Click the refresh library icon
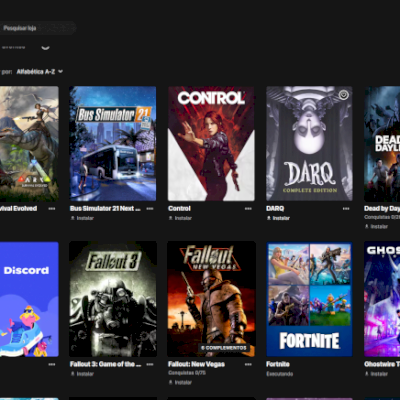The image size is (400, 400). 45,47
